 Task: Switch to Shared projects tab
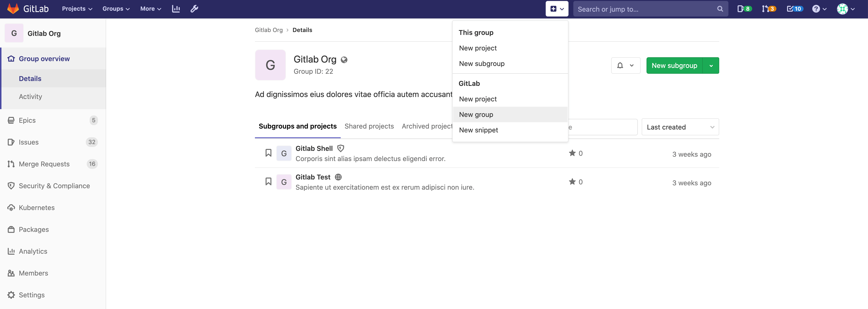pyautogui.click(x=369, y=125)
